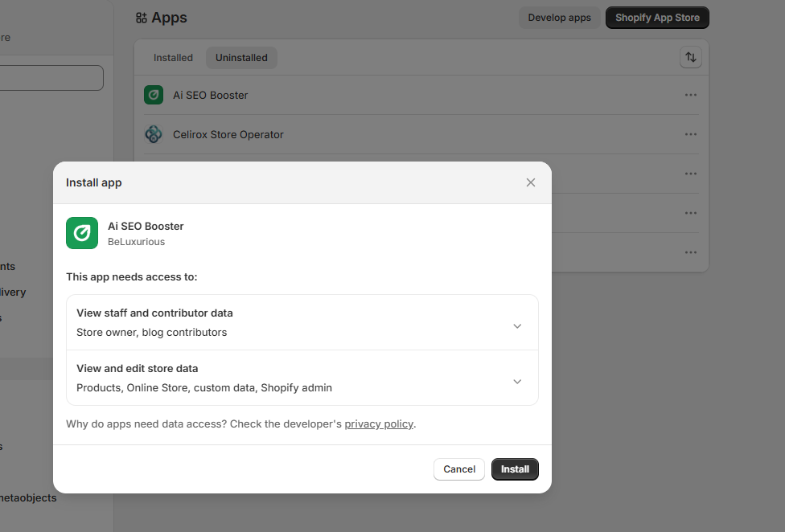Open more options for Ai SEO Booster row
The height and width of the screenshot is (532, 785).
(x=690, y=95)
